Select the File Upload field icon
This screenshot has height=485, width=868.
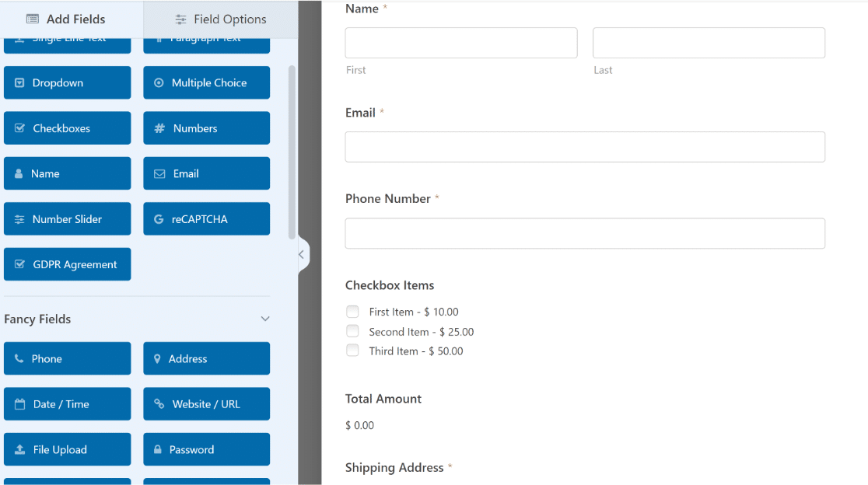point(67,449)
